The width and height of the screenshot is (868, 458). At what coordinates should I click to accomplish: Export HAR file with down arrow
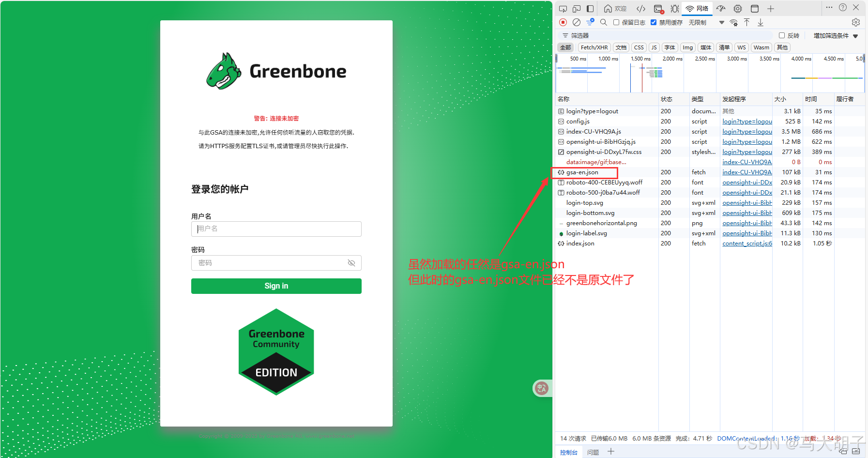761,22
